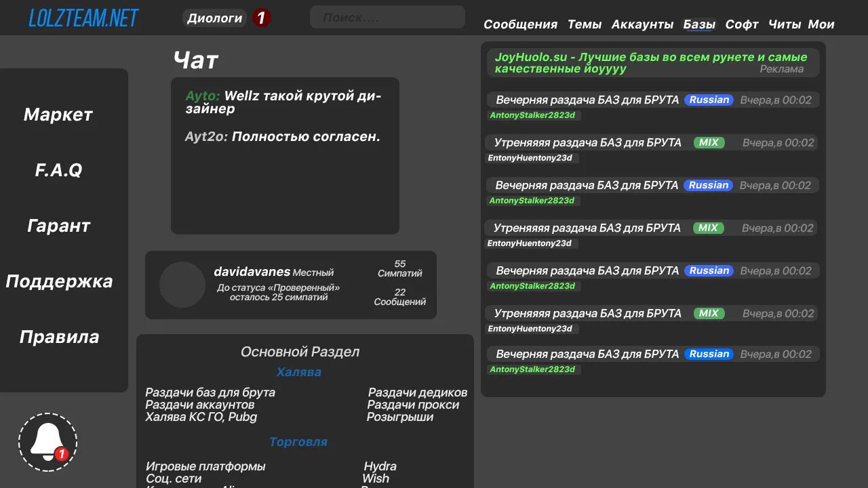
Task: Open Халява КС ГО, Pubg section
Action: click(201, 417)
